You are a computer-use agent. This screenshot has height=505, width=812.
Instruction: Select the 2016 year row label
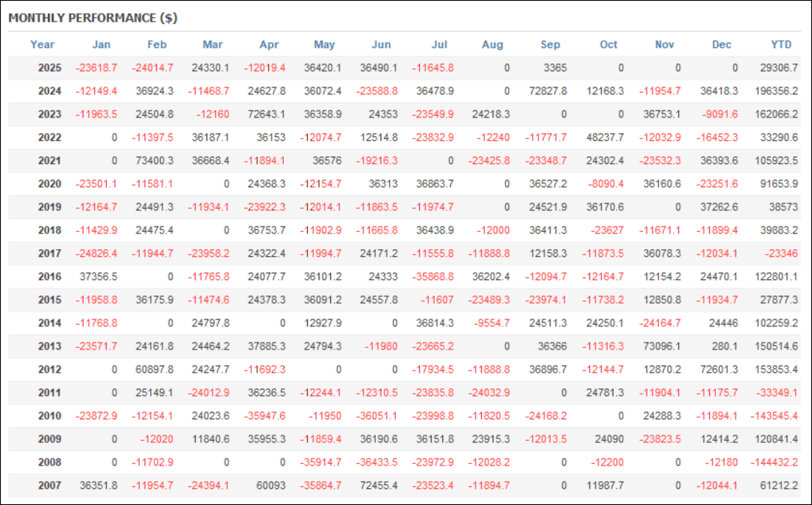[x=49, y=276]
